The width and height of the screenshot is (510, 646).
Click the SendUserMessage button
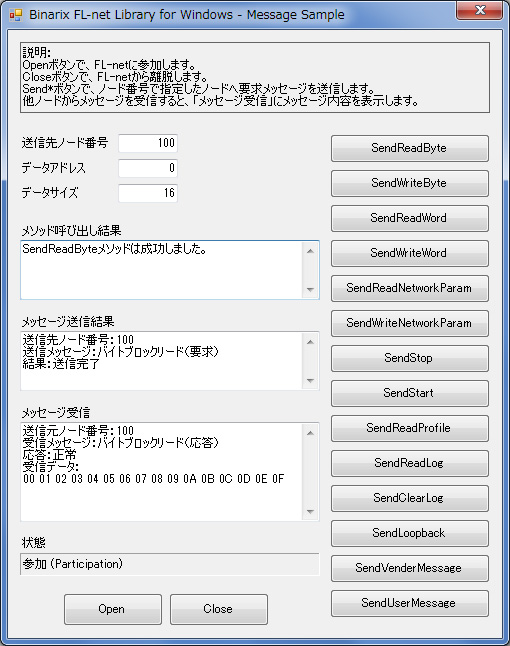[409, 604]
